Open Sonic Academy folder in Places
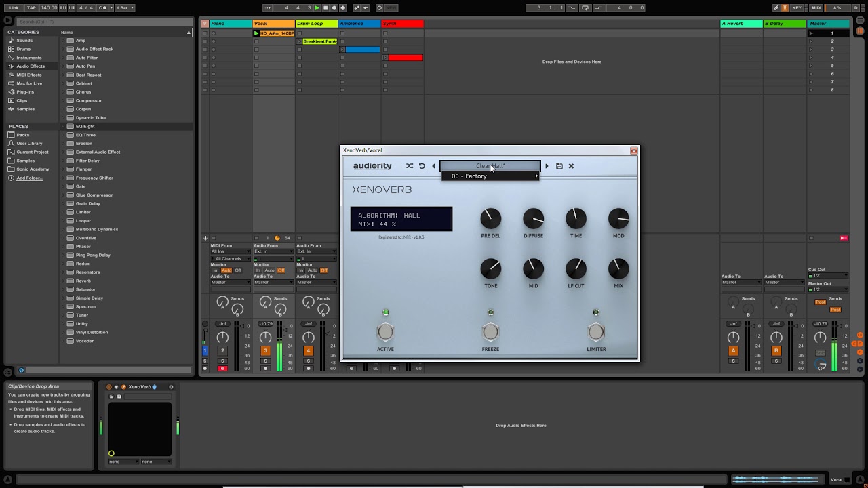Image resolution: width=868 pixels, height=488 pixels. click(x=33, y=169)
